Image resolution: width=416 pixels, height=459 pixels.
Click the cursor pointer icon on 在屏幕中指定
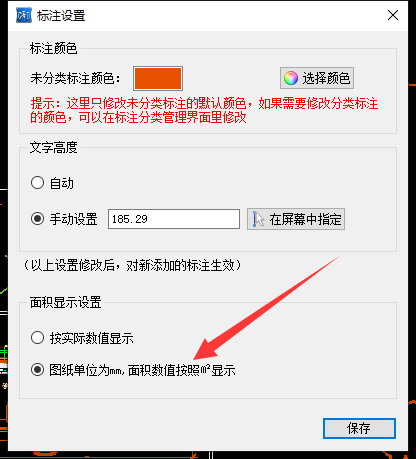click(258, 219)
